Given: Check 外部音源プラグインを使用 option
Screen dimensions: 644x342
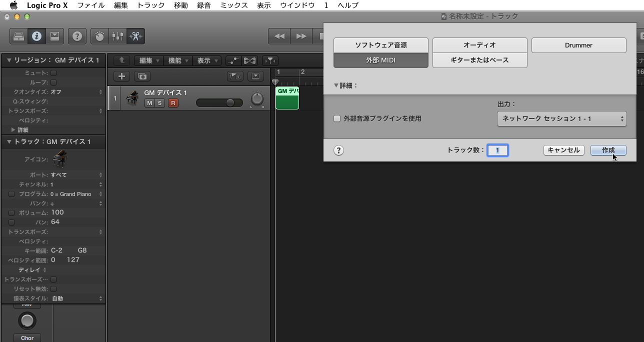Looking at the screenshot, I should coord(337,119).
